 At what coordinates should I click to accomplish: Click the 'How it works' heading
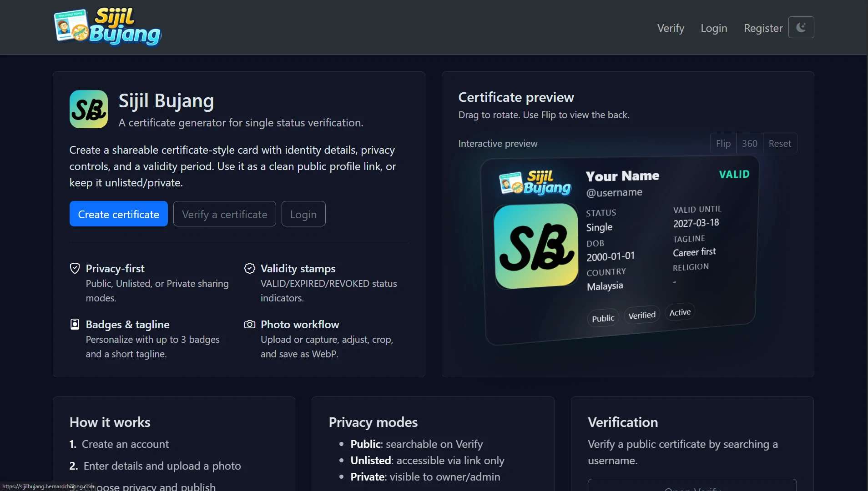point(110,422)
